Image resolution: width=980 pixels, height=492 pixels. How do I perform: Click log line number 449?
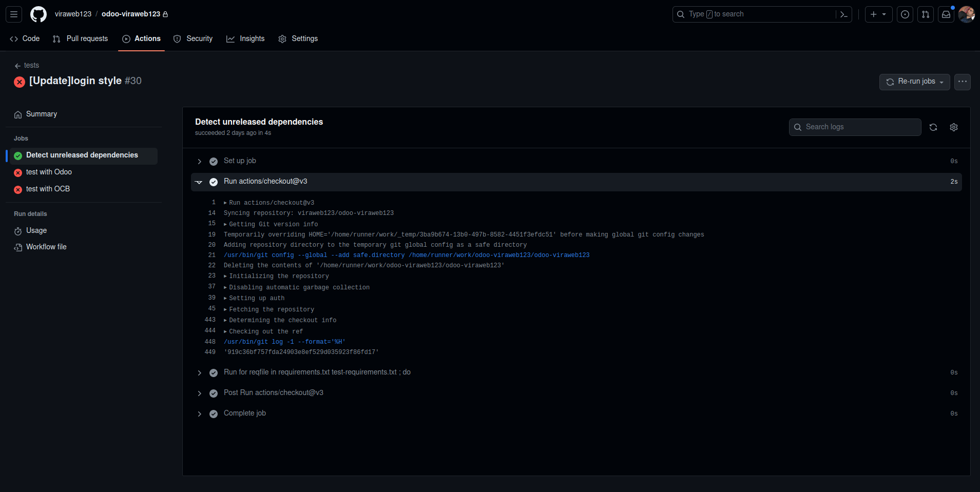point(210,352)
